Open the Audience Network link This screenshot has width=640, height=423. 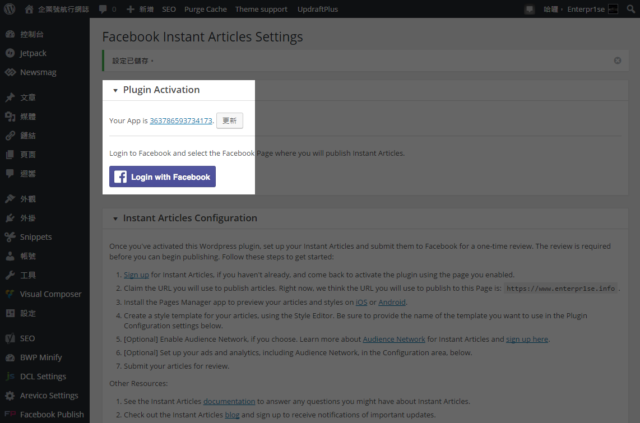(394, 339)
